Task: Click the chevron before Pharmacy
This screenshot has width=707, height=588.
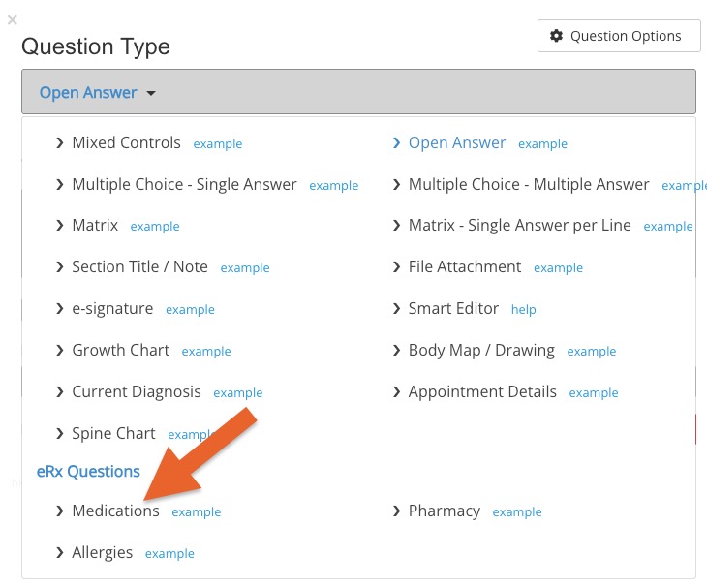Action: click(x=397, y=511)
